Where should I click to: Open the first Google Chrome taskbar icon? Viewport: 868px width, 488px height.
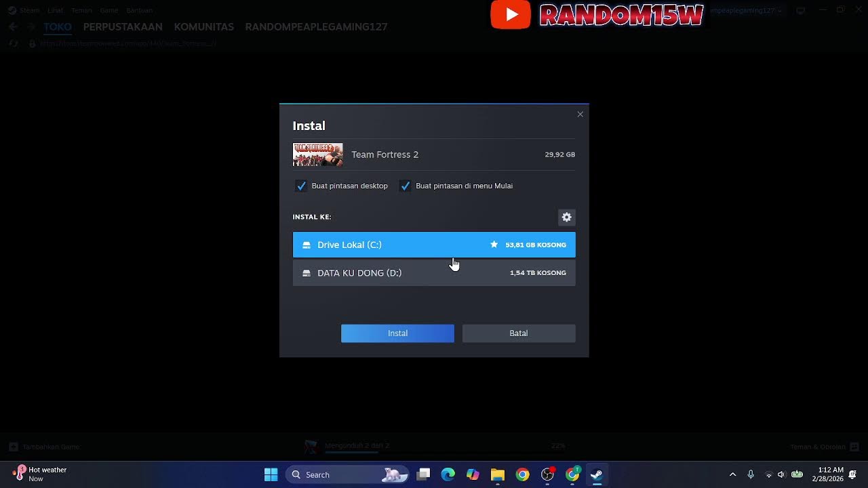(x=522, y=474)
